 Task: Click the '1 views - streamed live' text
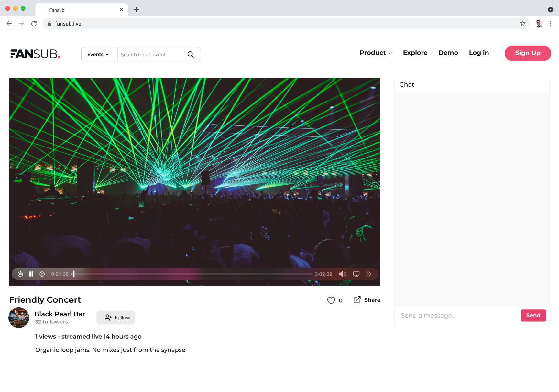[x=88, y=337]
